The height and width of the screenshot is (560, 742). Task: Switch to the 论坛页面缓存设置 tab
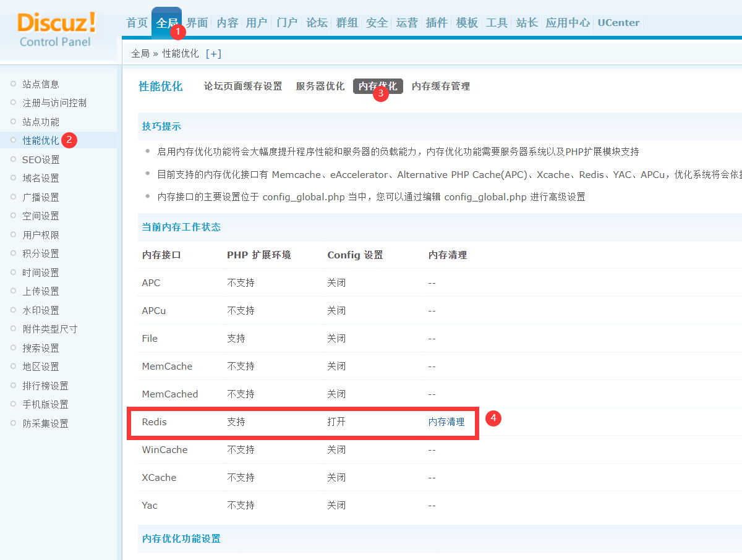(243, 87)
